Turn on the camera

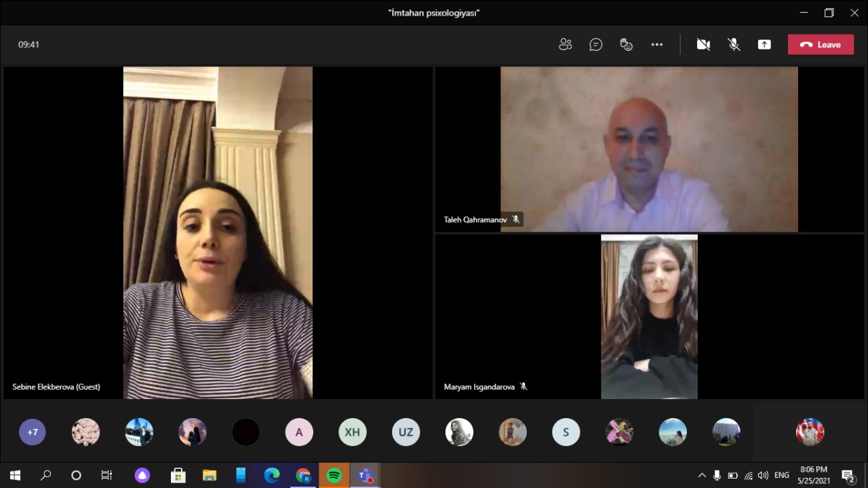click(703, 45)
